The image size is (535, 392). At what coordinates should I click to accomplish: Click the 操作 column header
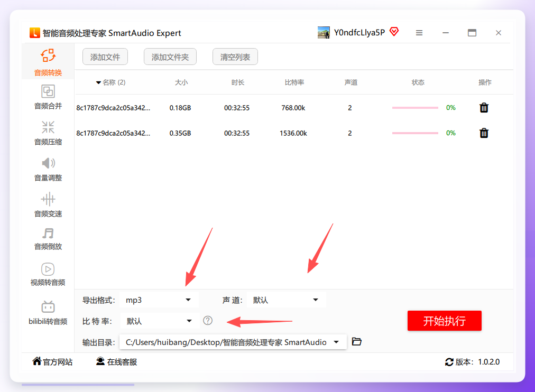click(x=485, y=82)
